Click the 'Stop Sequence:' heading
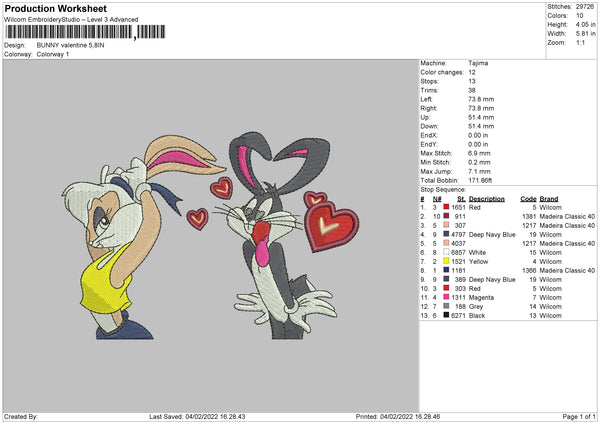Screen dimensions: 600x424 443,190
